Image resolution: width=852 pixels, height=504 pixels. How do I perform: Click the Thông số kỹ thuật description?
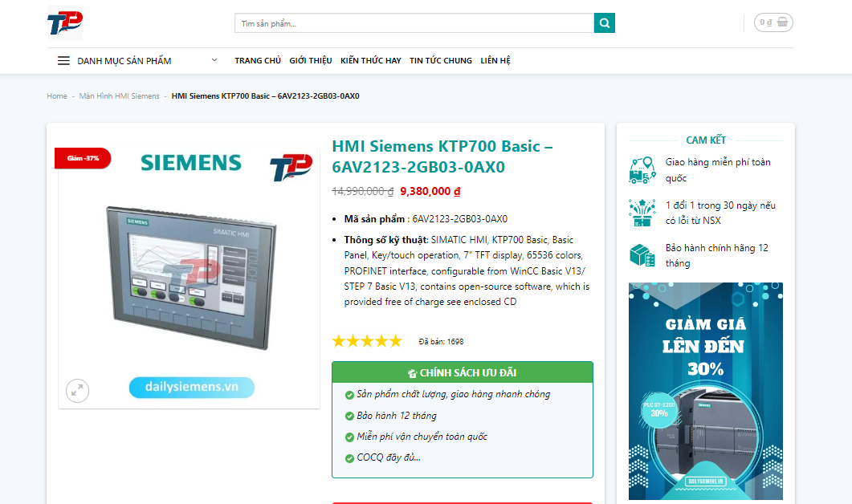pyautogui.click(x=467, y=271)
